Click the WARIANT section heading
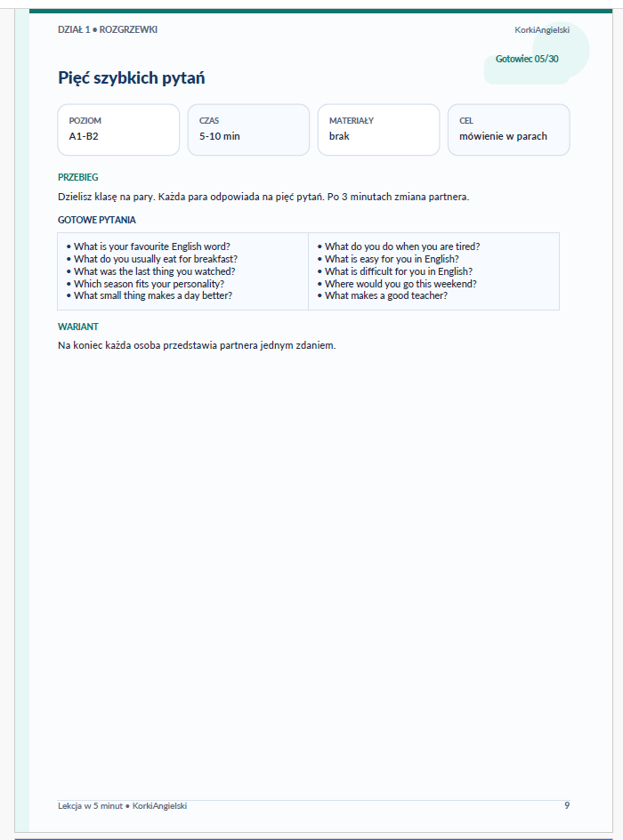The height and width of the screenshot is (840, 623). click(x=78, y=327)
